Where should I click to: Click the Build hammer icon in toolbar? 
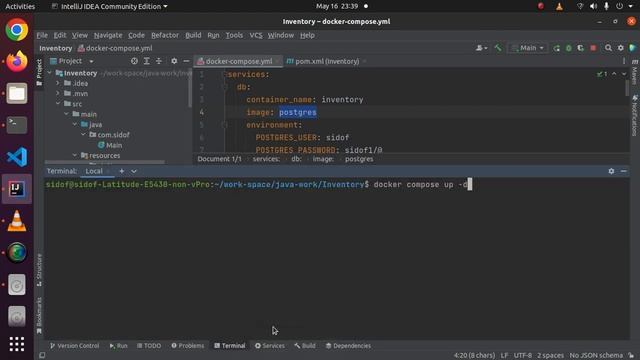click(498, 48)
